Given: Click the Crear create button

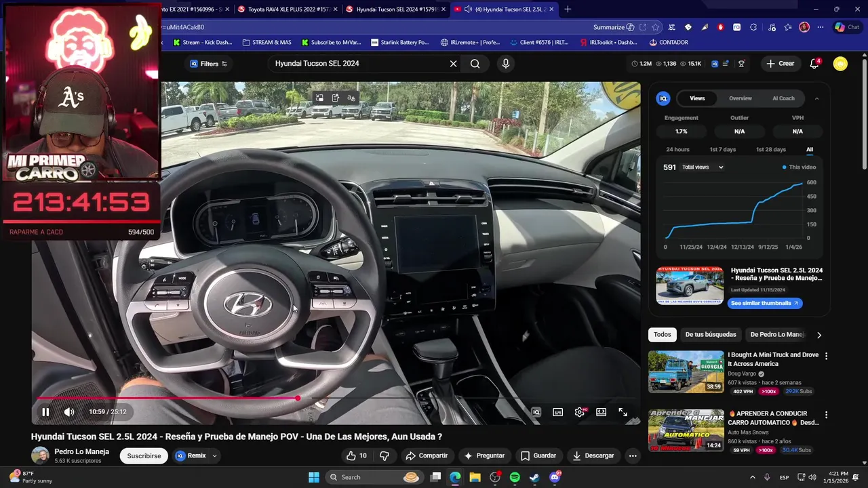Looking at the screenshot, I should tap(780, 64).
